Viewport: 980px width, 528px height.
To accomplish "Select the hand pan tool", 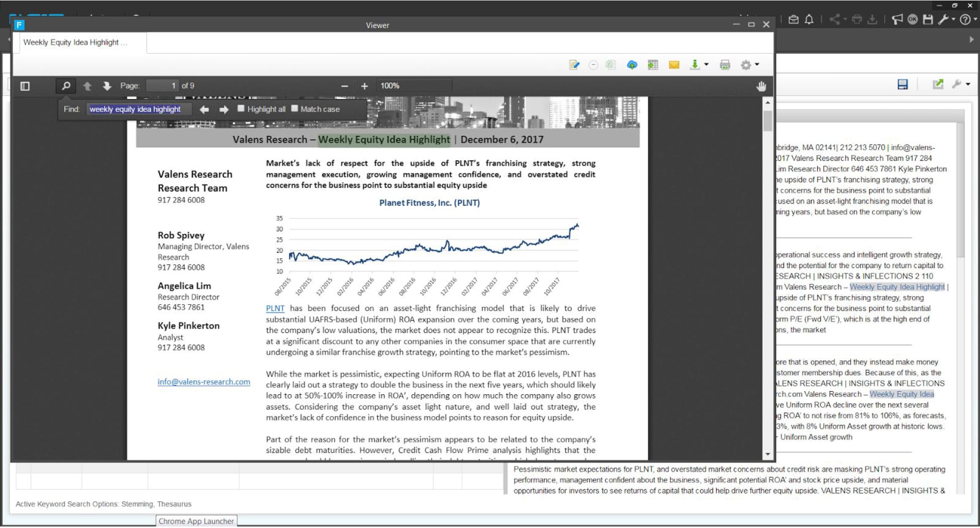I will pos(761,86).
